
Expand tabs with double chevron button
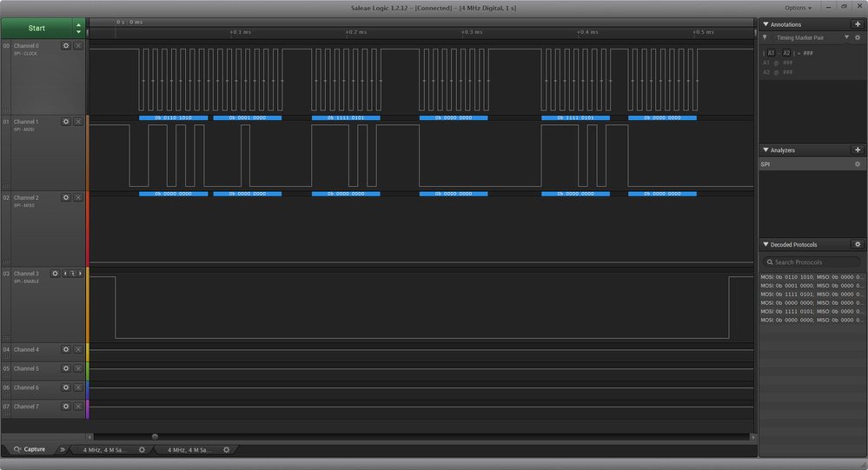62,449
